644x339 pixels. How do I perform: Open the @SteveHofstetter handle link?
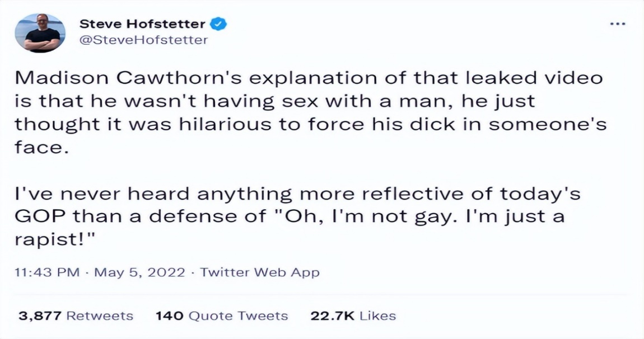144,40
